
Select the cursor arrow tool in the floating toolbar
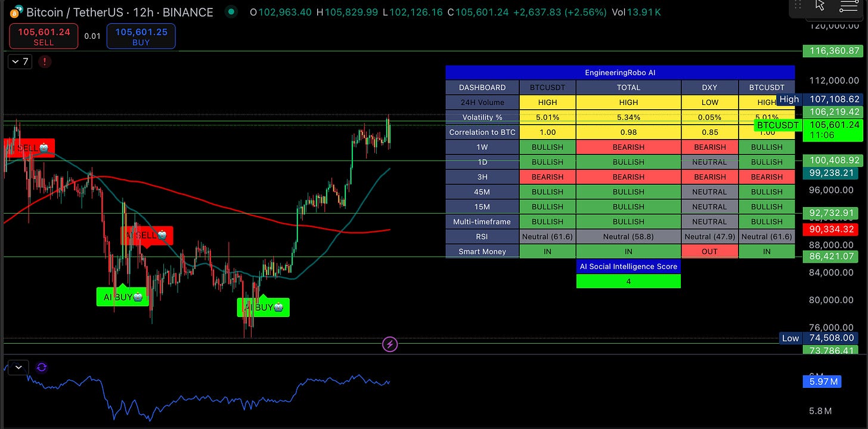(x=820, y=6)
